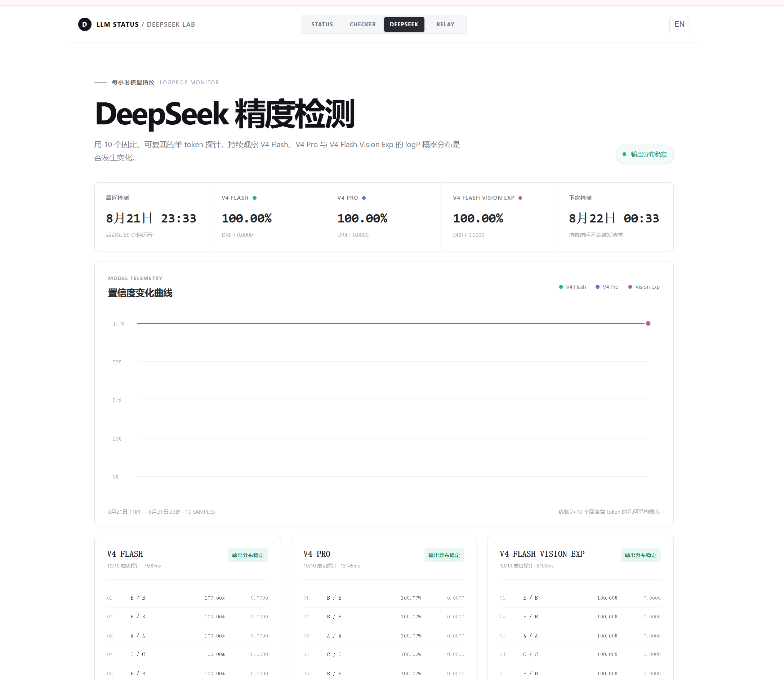Click the 0% y-axis label
784x680 pixels.
[x=116, y=477]
